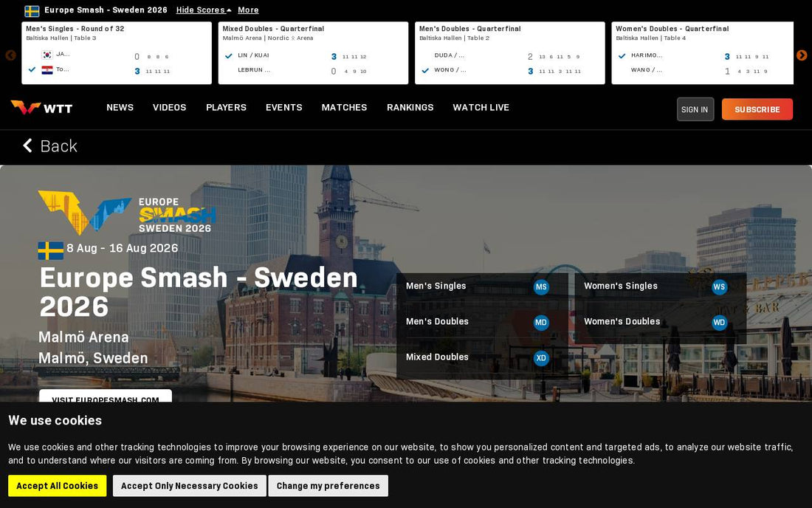812x508 pixels.
Task: Open the WATCH LIVE menu
Action: (481, 107)
